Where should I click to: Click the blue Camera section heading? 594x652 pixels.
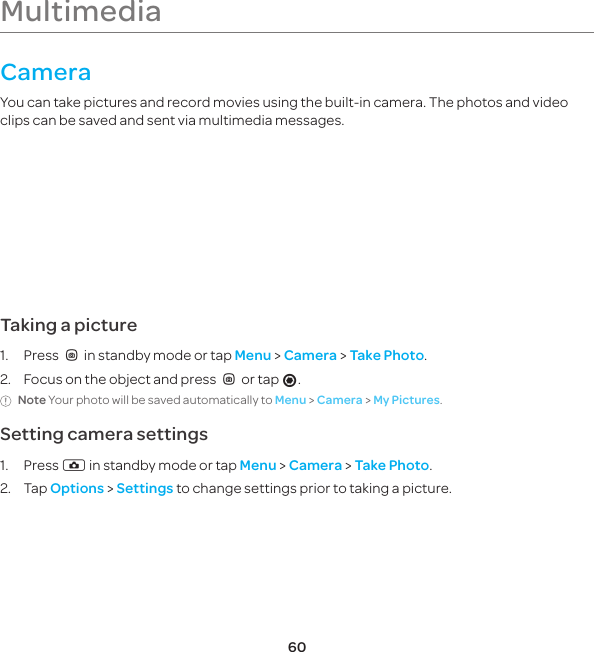46,72
